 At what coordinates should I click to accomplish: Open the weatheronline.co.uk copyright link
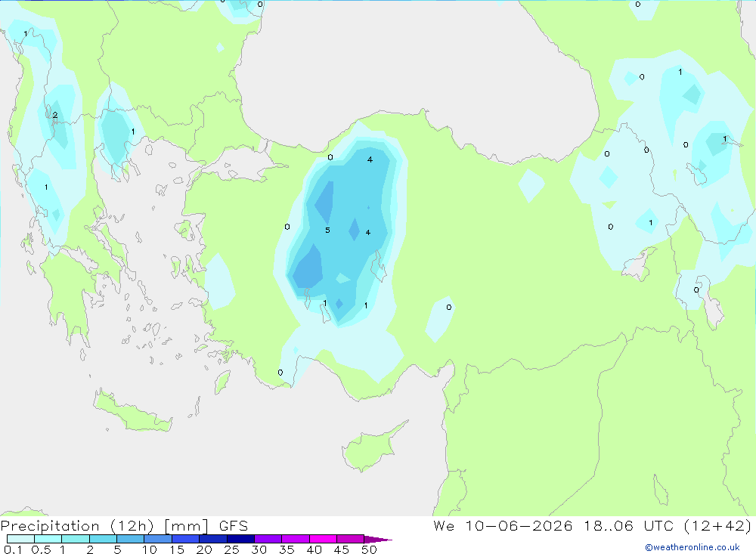[692, 547]
